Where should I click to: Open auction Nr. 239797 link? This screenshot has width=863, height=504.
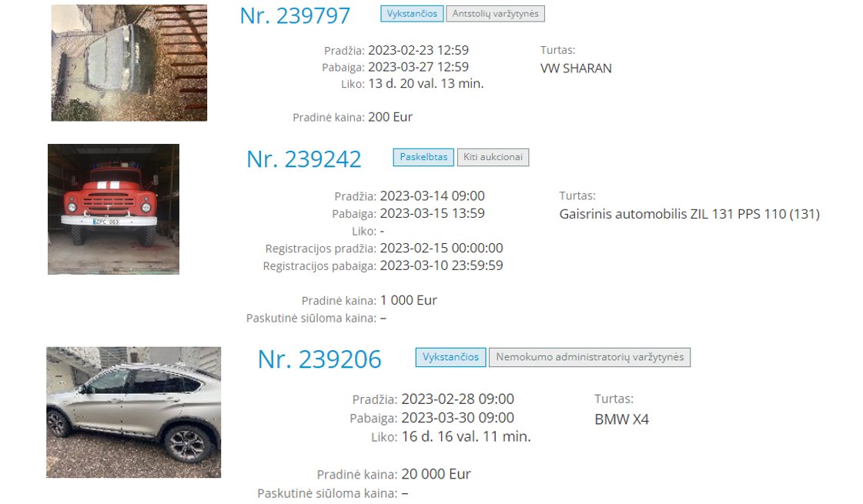(295, 15)
